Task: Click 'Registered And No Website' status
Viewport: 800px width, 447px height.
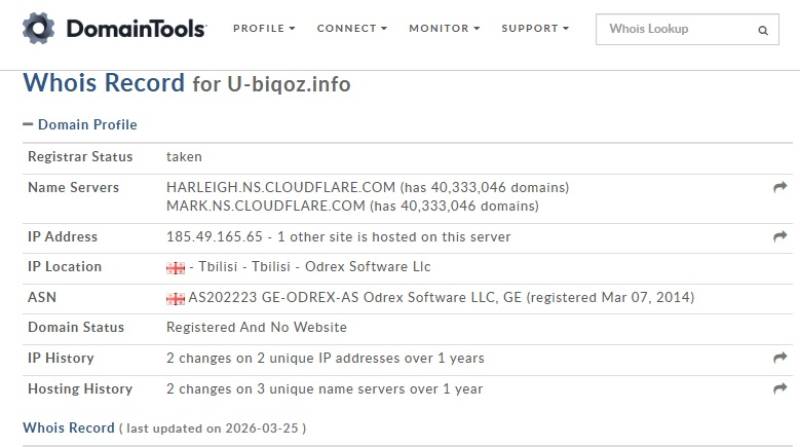Action: 257,327
